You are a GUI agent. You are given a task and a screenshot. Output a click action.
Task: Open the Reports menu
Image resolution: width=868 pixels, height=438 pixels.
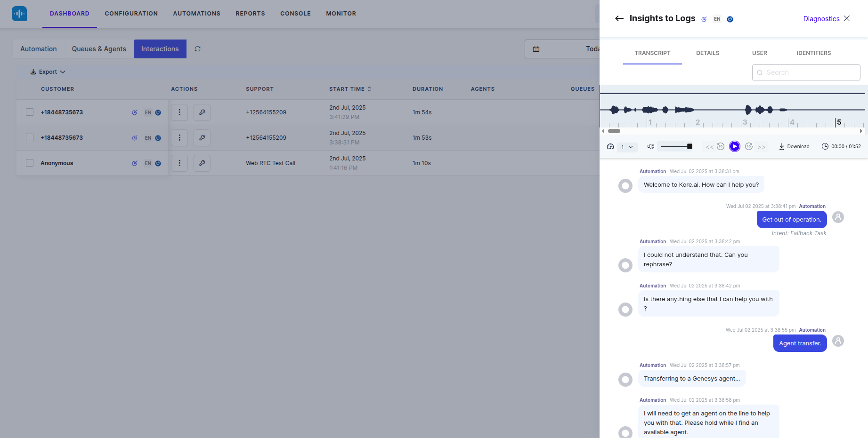(x=251, y=14)
